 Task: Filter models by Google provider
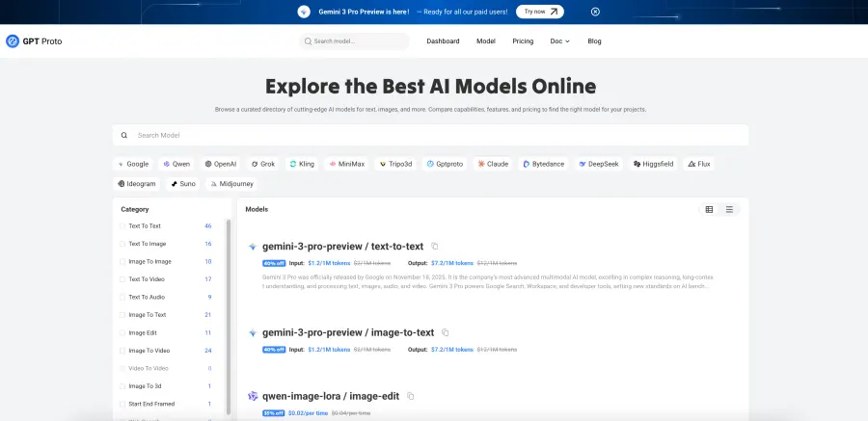tap(133, 164)
